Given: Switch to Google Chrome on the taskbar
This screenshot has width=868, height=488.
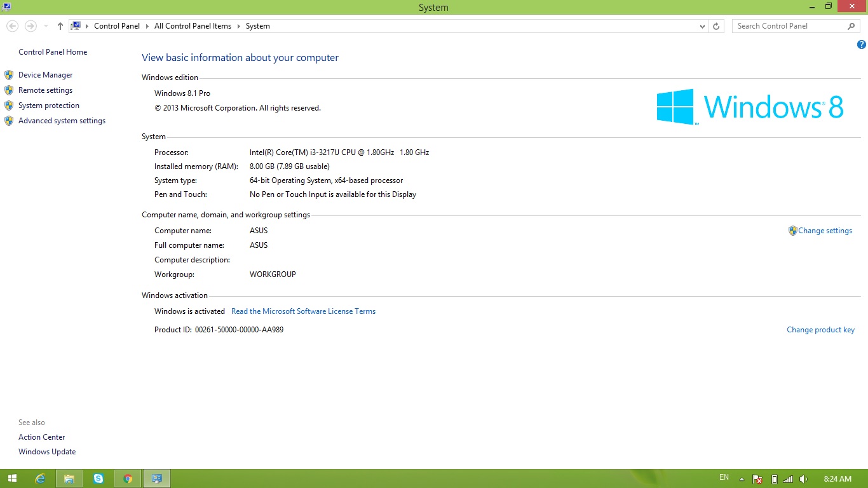Looking at the screenshot, I should 128,478.
